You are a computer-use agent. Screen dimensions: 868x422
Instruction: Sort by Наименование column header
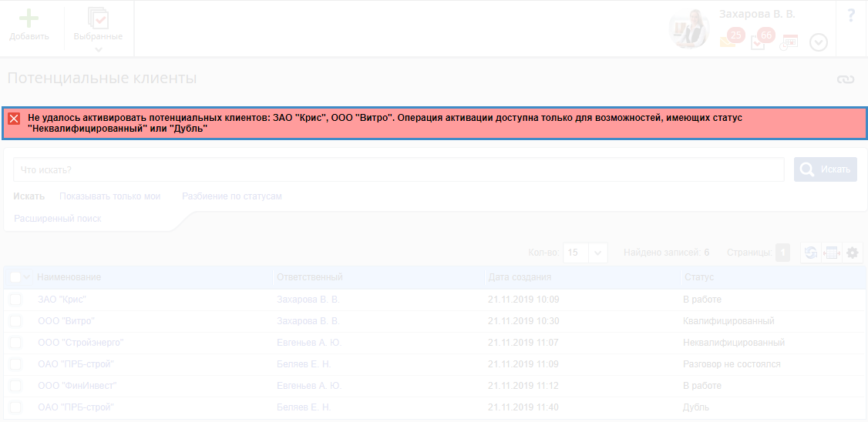[x=69, y=277]
